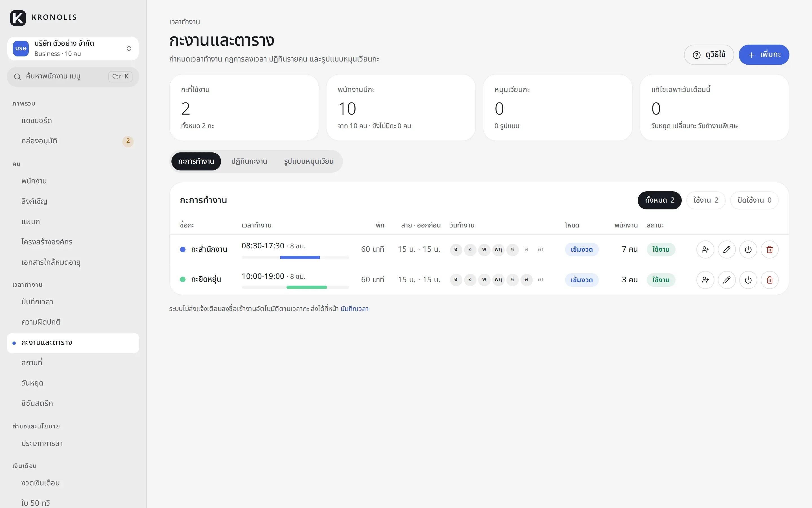This screenshot has height=508, width=812.
Task: Switch to ปฏิทินกะงาน tab
Action: click(x=249, y=161)
